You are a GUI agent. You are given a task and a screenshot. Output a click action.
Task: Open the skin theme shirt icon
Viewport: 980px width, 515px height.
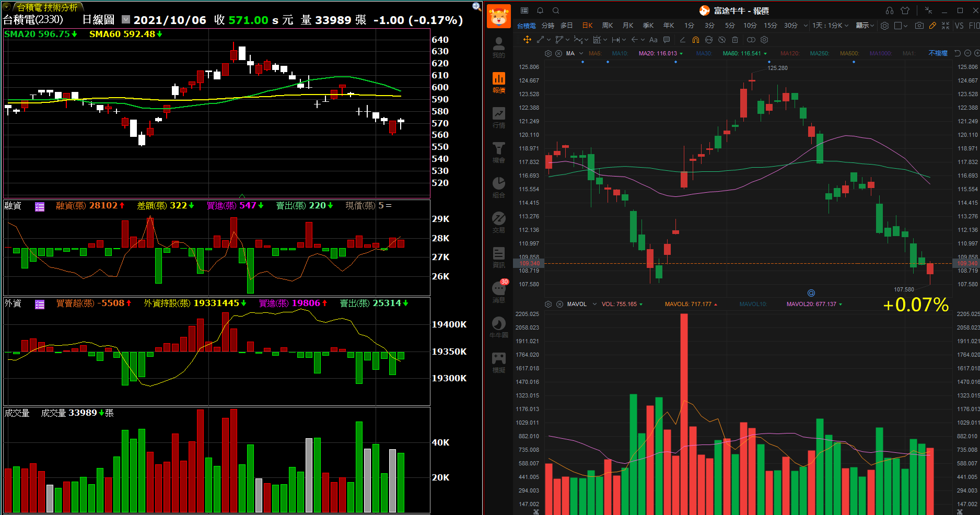905,10
